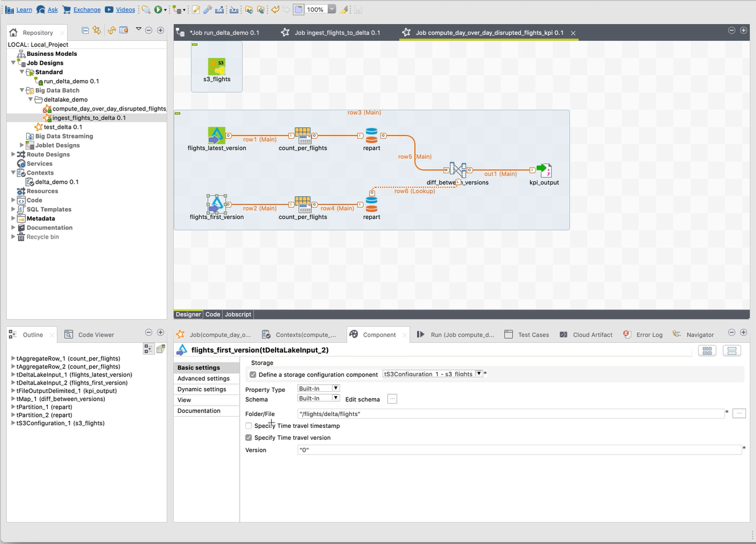The width and height of the screenshot is (756, 544).
Task: Expand the Route Designs tree node
Action: (14, 155)
